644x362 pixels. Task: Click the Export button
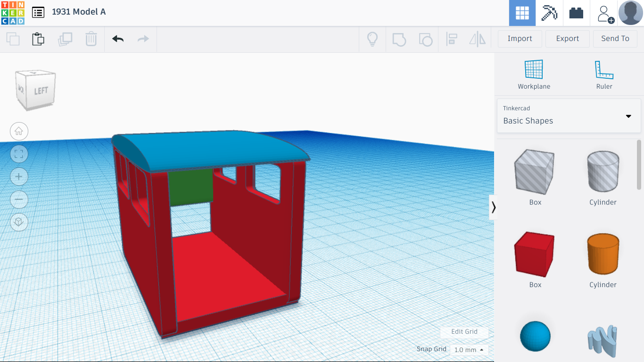[x=567, y=39]
